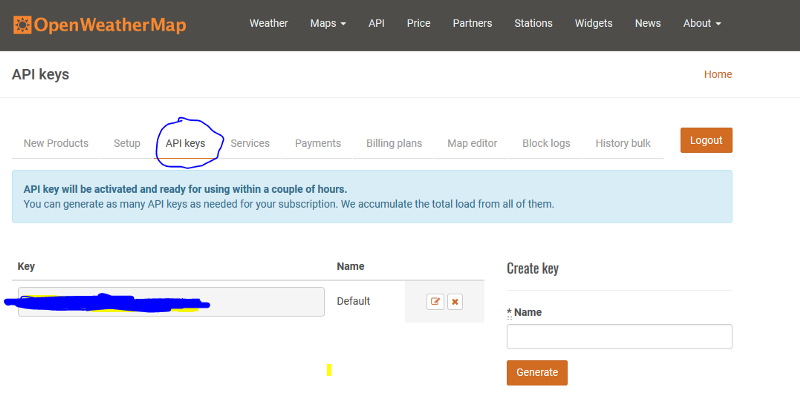
Task: Follow the Home breadcrumb link
Action: click(718, 75)
